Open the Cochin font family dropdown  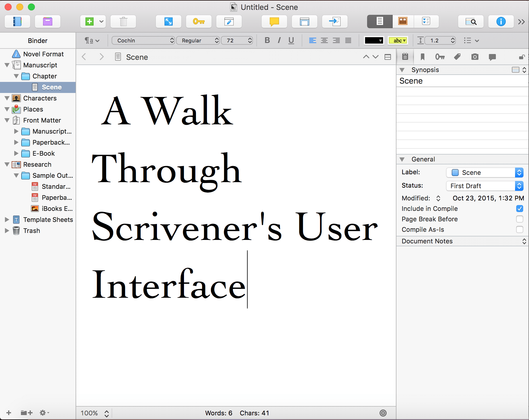pyautogui.click(x=143, y=40)
